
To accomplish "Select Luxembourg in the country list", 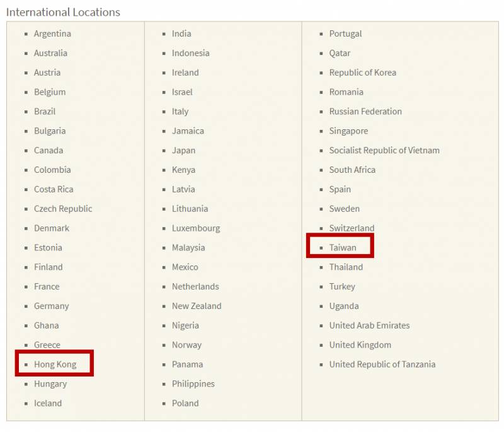I will (x=196, y=228).
